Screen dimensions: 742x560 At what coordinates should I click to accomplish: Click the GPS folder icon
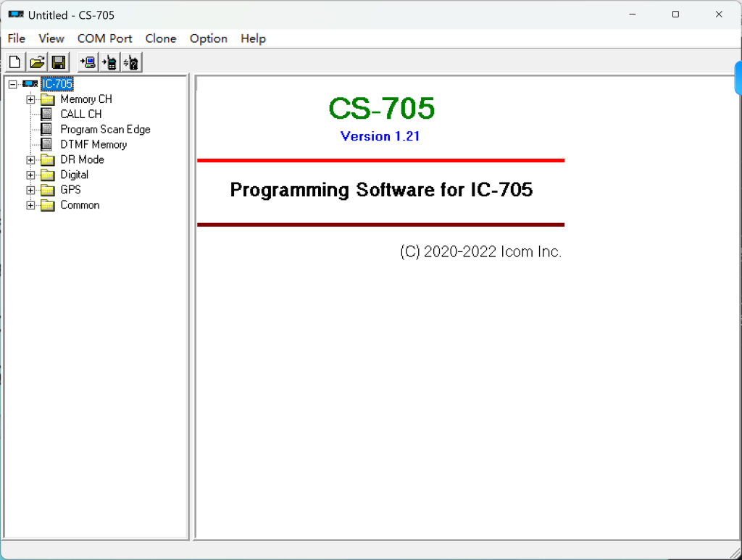(x=47, y=190)
